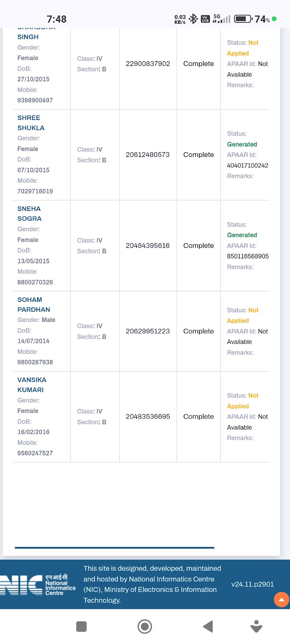Tap the battery icon in the status bar
Viewport: 290px width, 644px height.
click(x=243, y=19)
